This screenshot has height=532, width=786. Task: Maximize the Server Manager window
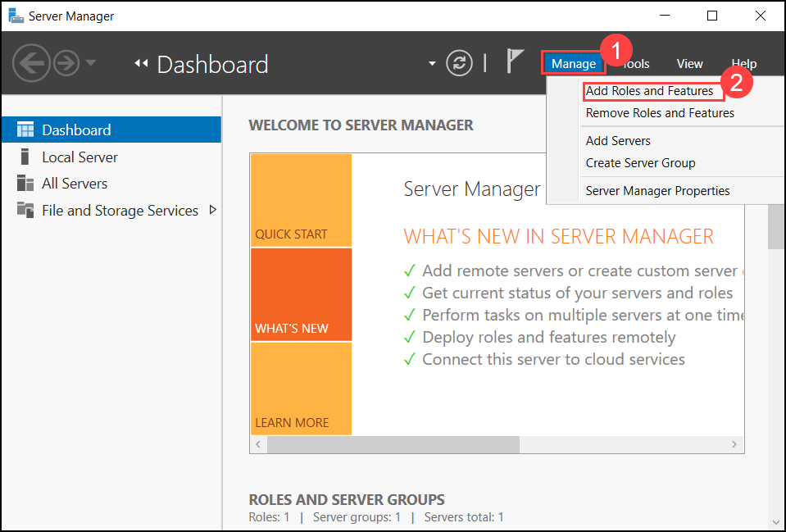click(x=711, y=16)
